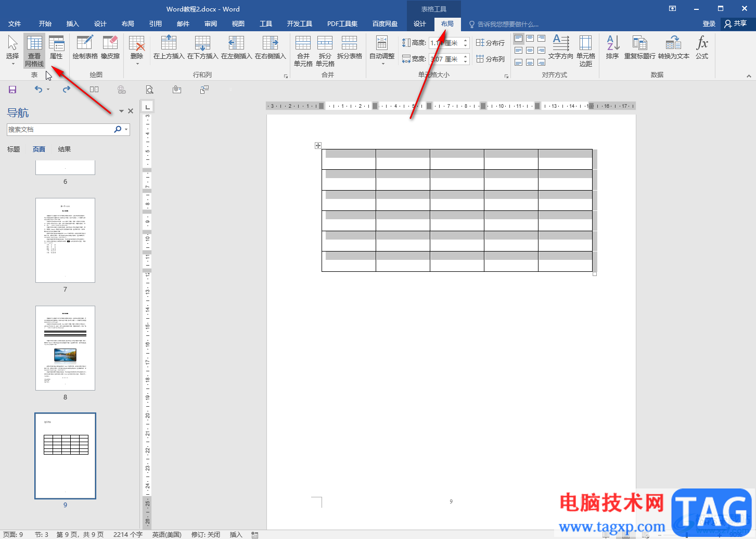Click the Redo arrow icon
This screenshot has width=756, height=539.
tap(67, 90)
